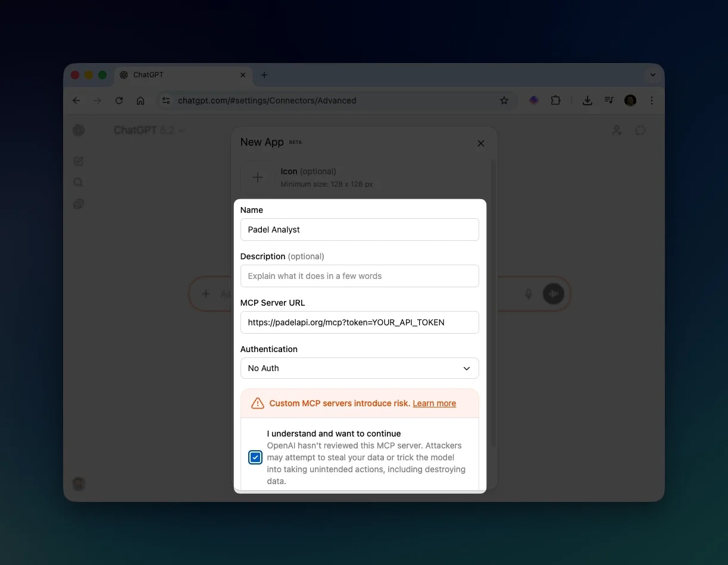
Task: Click the site permissions icon in address bar
Action: (166, 101)
